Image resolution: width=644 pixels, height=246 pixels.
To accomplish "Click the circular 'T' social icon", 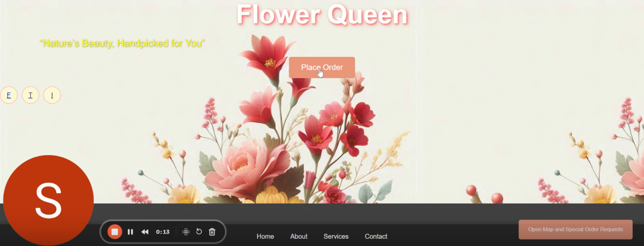I will [x=30, y=95].
